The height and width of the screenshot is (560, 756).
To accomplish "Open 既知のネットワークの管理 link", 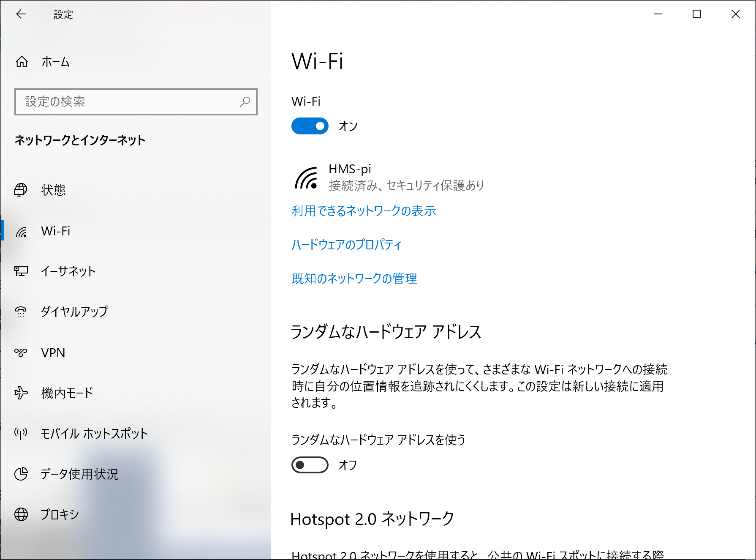I will coord(354,279).
